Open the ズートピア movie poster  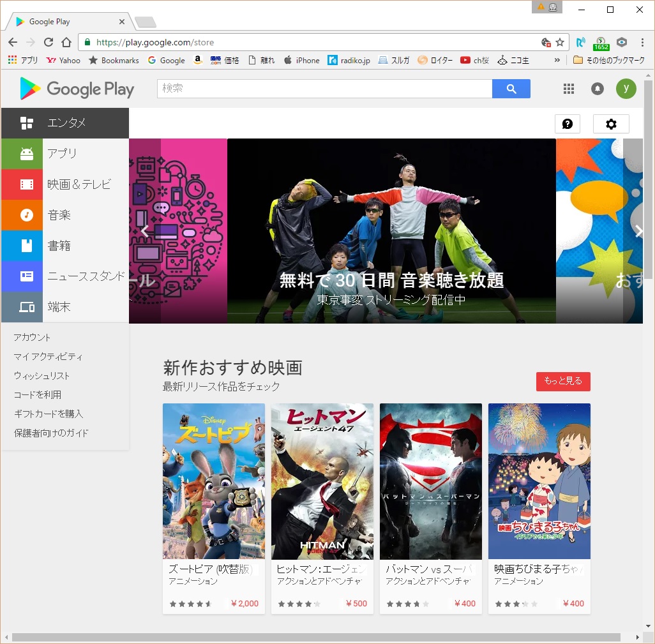pyautogui.click(x=214, y=481)
